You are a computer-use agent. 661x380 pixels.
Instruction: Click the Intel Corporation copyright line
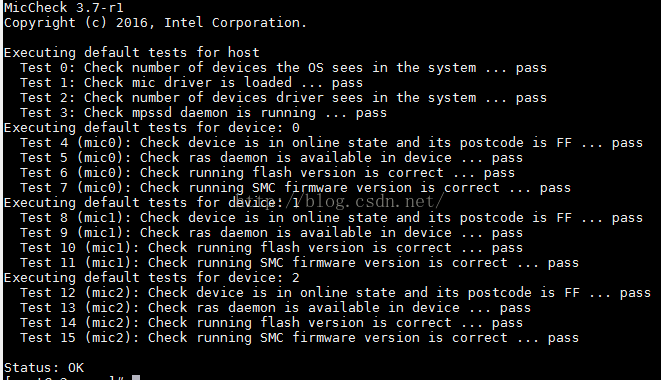pos(155,23)
